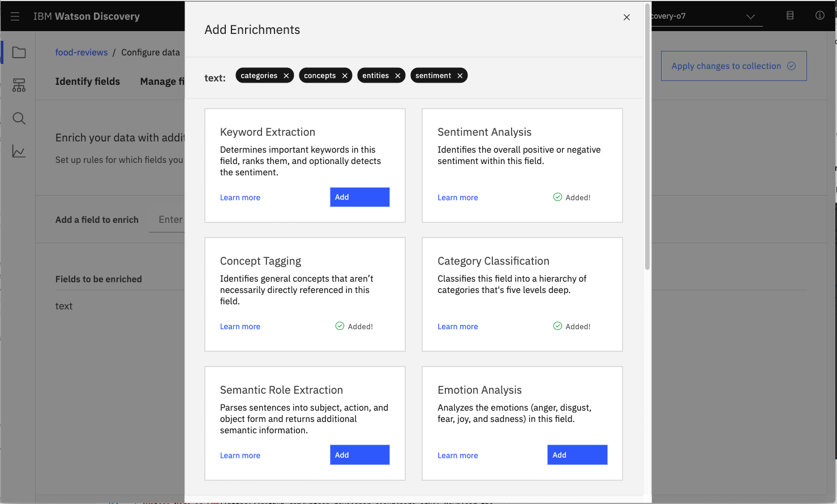Click the entities tag label

pyautogui.click(x=376, y=76)
